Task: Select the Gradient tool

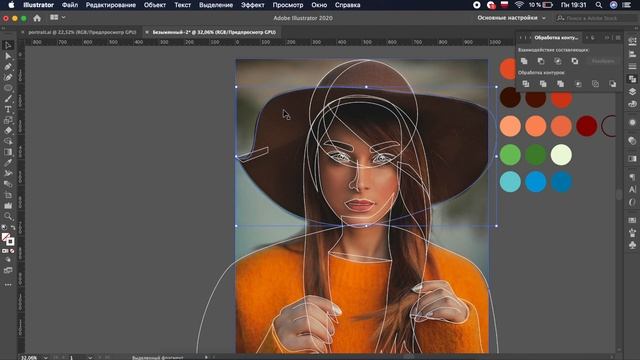Action: pyautogui.click(x=8, y=152)
